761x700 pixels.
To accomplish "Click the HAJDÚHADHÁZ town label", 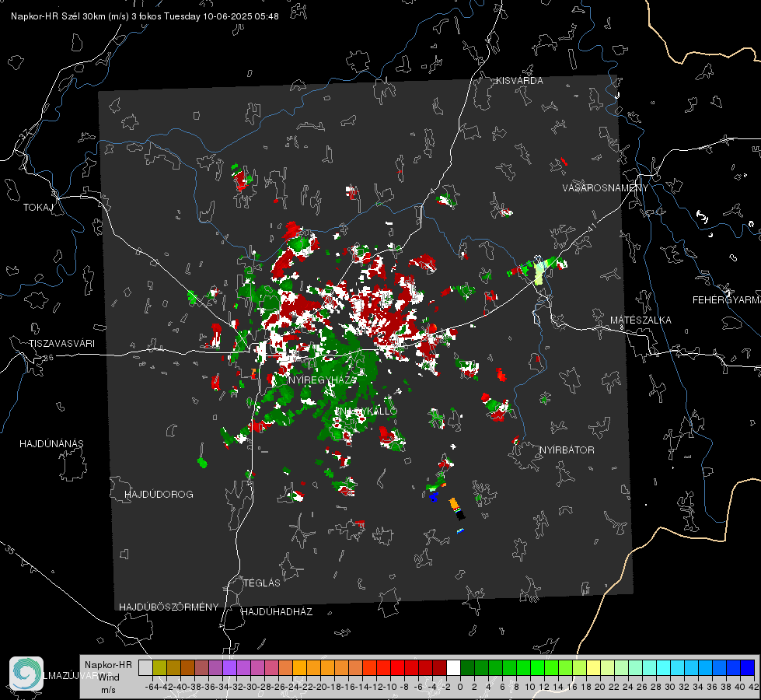I will 277,612.
